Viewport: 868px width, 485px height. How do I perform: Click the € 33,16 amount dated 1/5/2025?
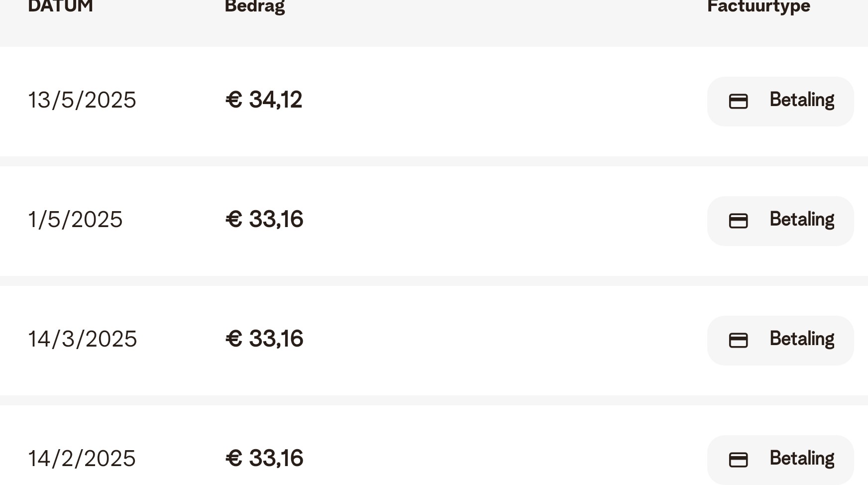[x=264, y=219]
